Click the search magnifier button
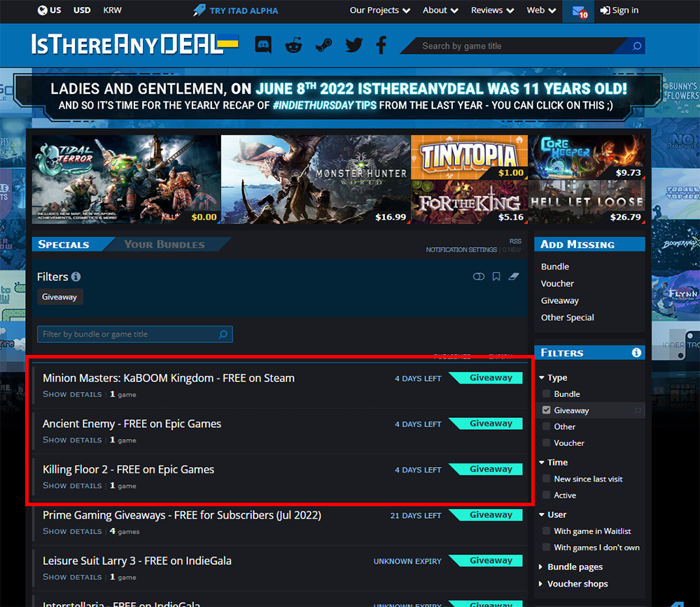 [x=636, y=46]
